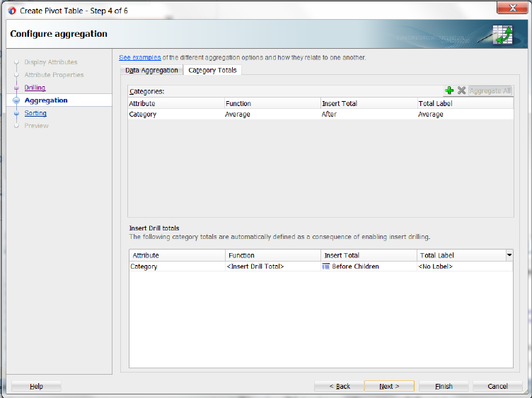Click Insert Total header in Categories table
The height and width of the screenshot is (398, 532).
pos(369,103)
